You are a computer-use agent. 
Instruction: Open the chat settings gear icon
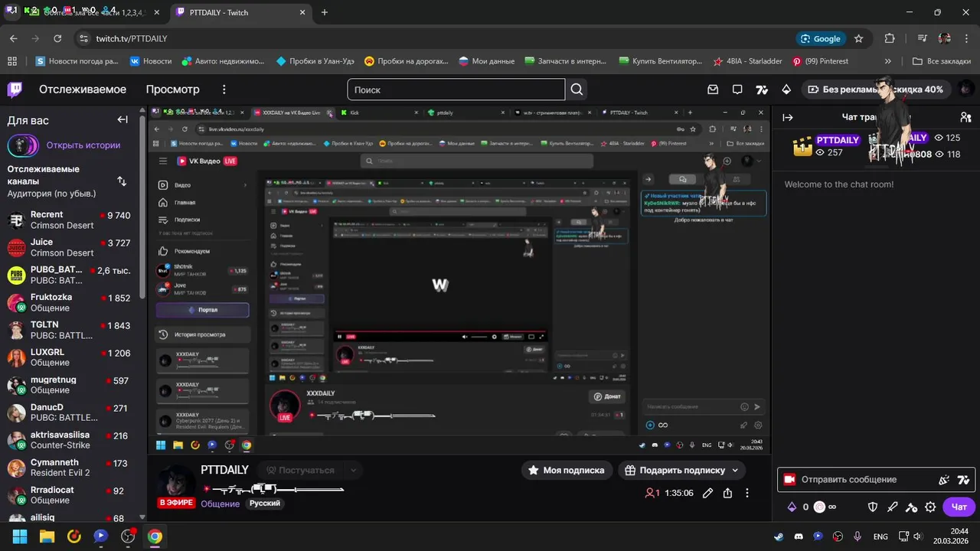[931, 507]
